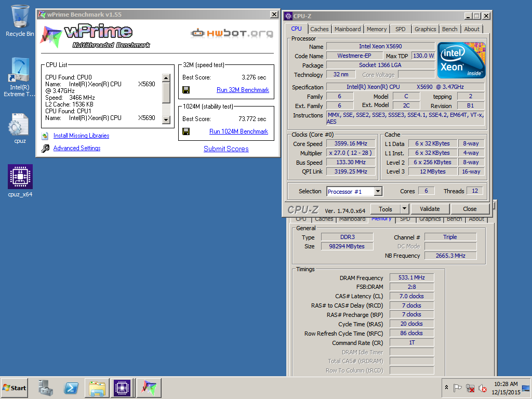Click the QPI Link value 3199.25 MHz
Screen dimensions: 532x399
(351, 171)
